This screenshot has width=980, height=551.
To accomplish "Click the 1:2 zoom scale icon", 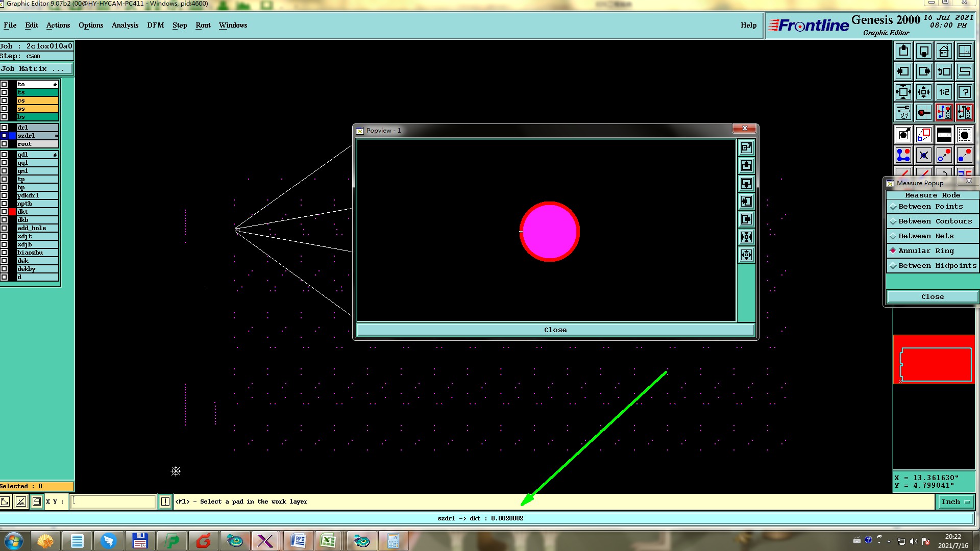I will point(944,92).
